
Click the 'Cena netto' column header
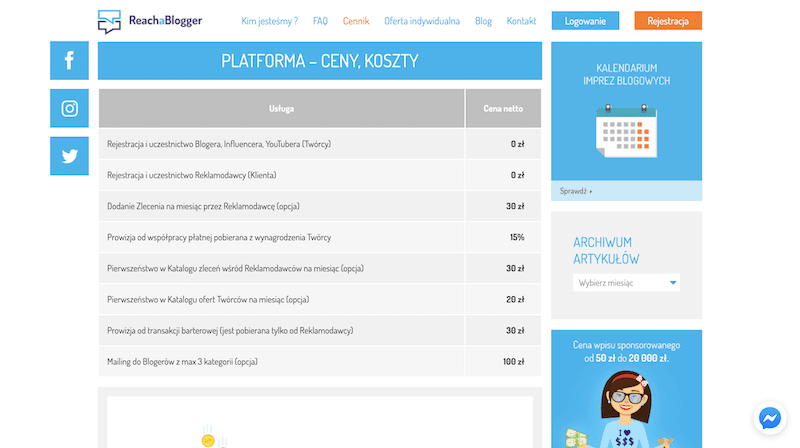(503, 108)
